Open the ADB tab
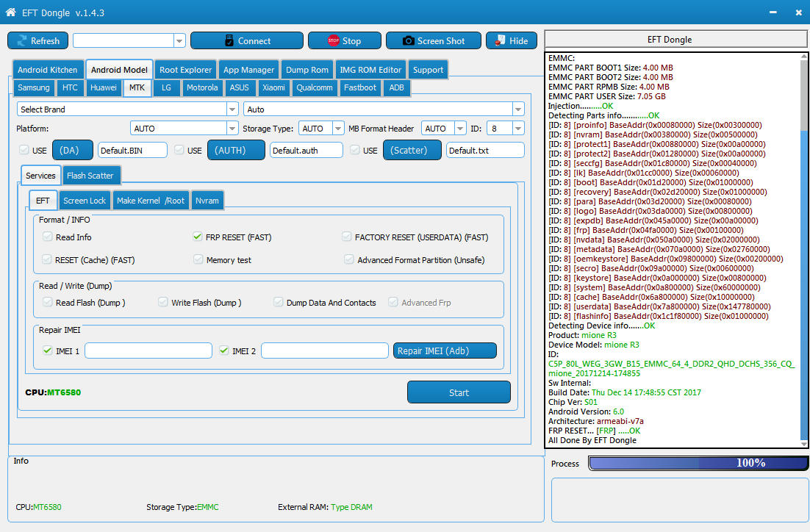The width and height of the screenshot is (810, 532). click(x=396, y=87)
